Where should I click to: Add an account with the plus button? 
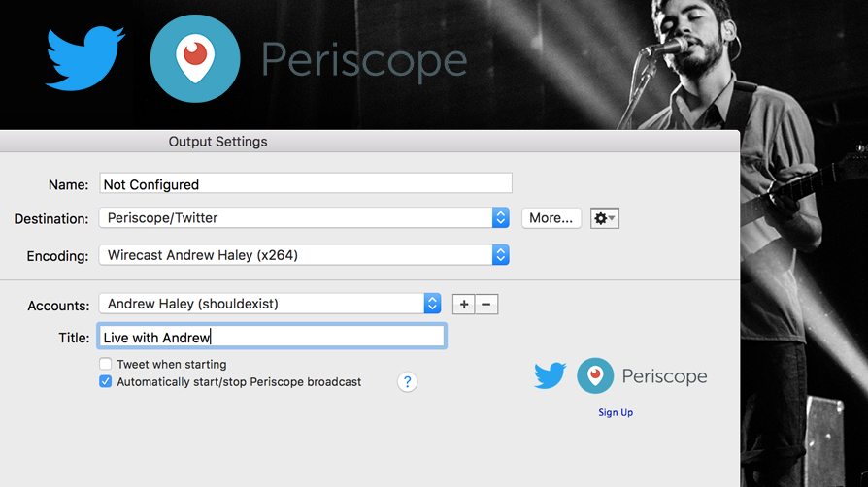(464, 305)
